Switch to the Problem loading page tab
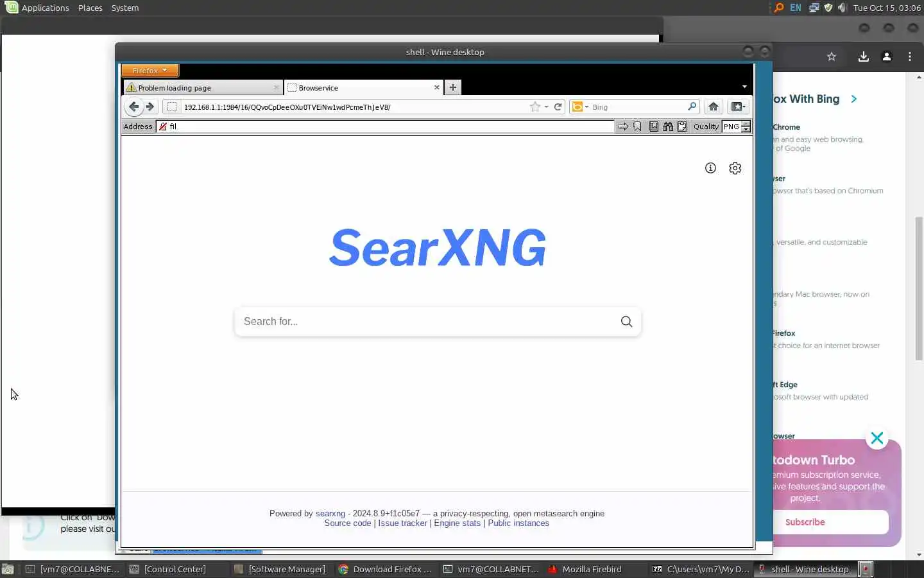Viewport: 924px width, 578px height. pyautogui.click(x=202, y=87)
